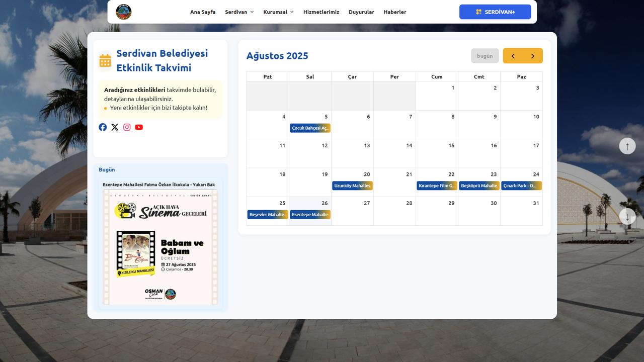Click the SERDİVAN+ button
The height and width of the screenshot is (362, 644).
[x=495, y=12]
